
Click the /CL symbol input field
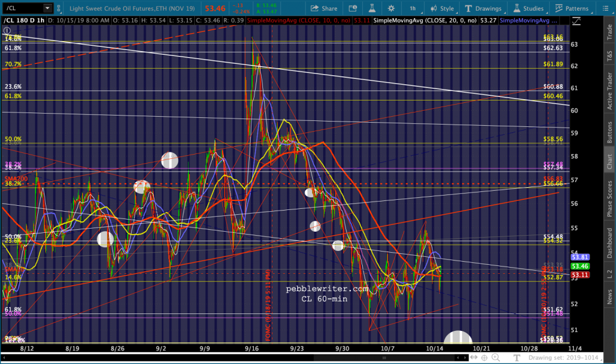(23, 8)
